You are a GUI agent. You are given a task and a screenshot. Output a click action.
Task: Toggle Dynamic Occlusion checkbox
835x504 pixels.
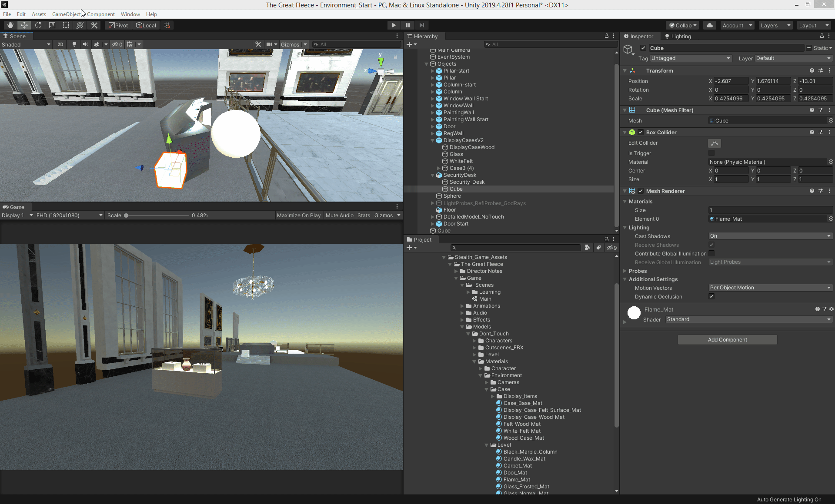711,296
